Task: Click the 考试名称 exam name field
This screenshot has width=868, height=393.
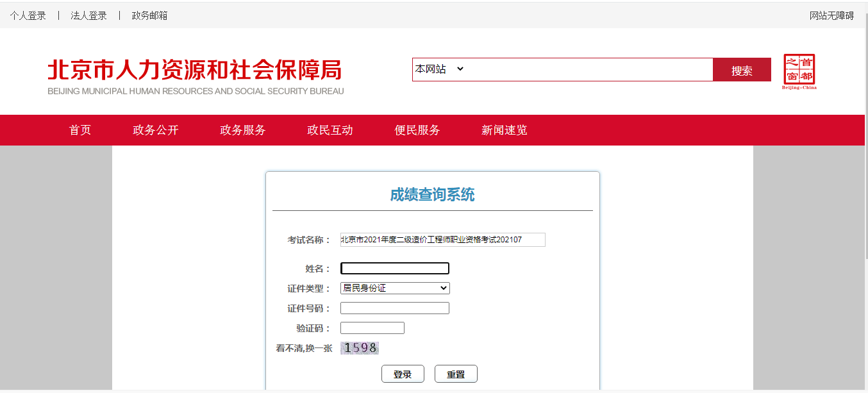Action: pos(443,240)
